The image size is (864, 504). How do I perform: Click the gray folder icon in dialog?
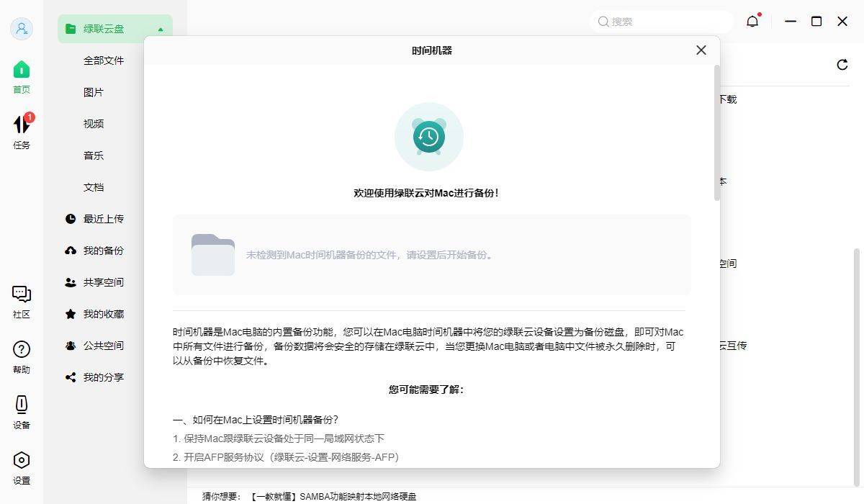(213, 254)
